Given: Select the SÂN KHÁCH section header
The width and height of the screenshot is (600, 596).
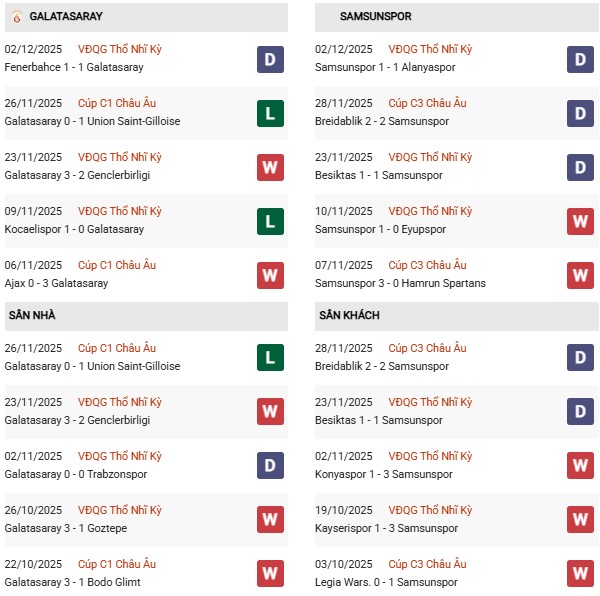Looking at the screenshot, I should [x=349, y=316].
